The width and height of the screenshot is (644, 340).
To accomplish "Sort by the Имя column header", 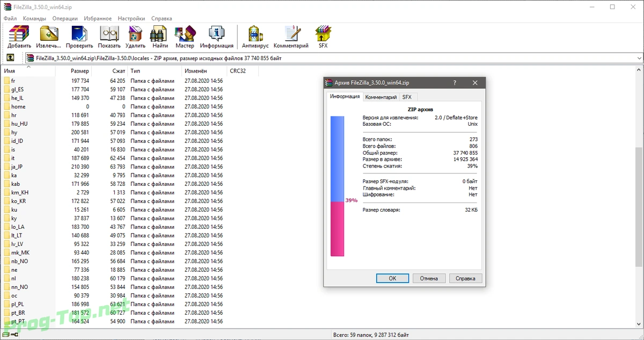I will pos(28,71).
